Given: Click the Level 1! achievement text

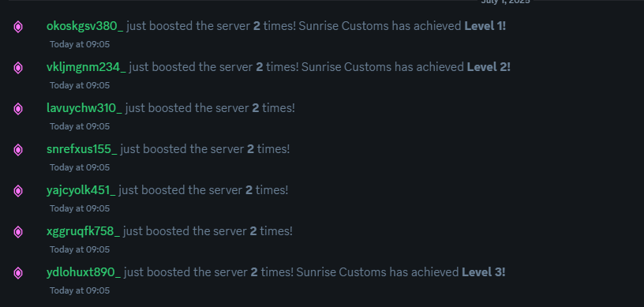Looking at the screenshot, I should click(x=485, y=26).
